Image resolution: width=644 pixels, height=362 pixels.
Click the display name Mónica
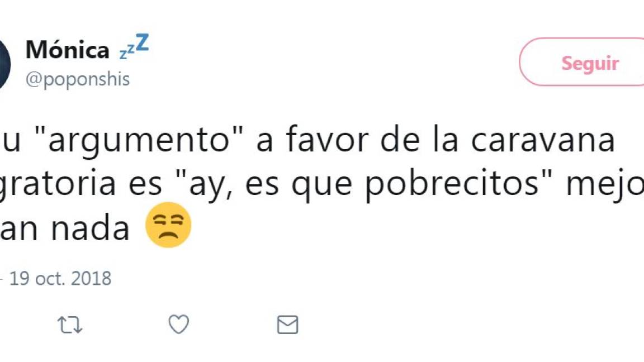67,49
